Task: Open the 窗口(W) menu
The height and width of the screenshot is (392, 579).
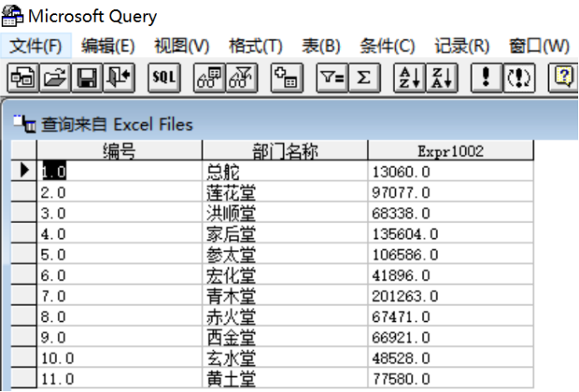Action: click(x=539, y=46)
